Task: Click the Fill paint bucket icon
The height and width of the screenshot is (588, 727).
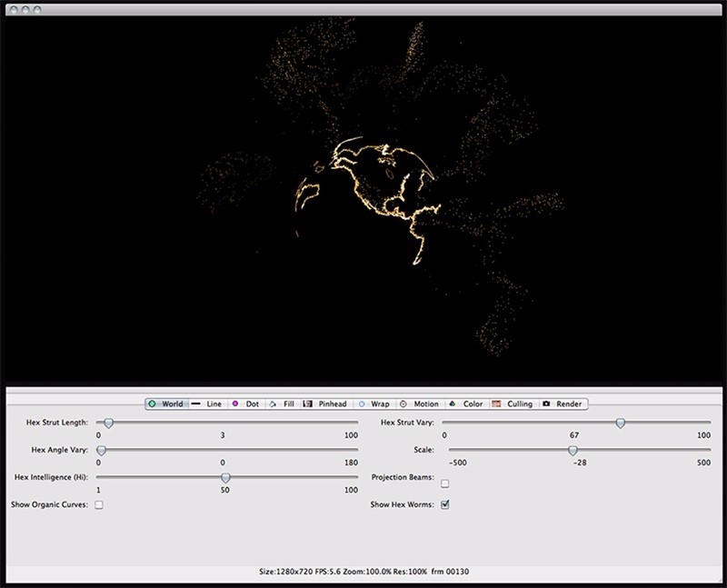Action: click(273, 404)
